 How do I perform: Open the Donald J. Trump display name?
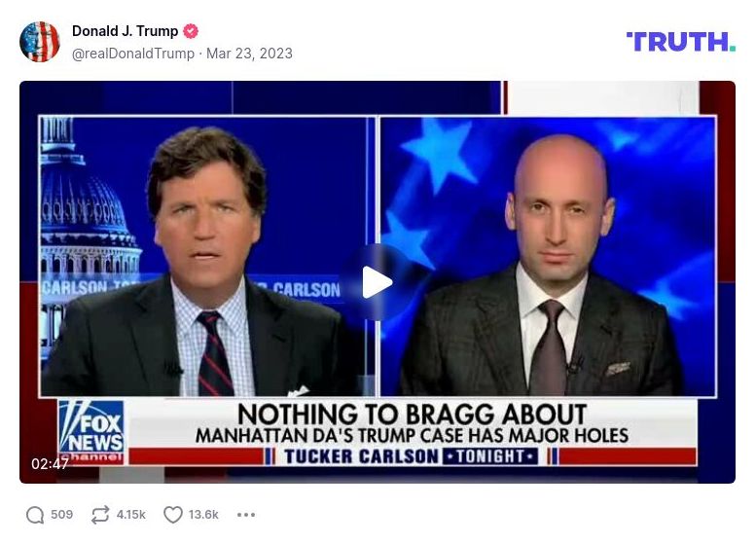(125, 31)
